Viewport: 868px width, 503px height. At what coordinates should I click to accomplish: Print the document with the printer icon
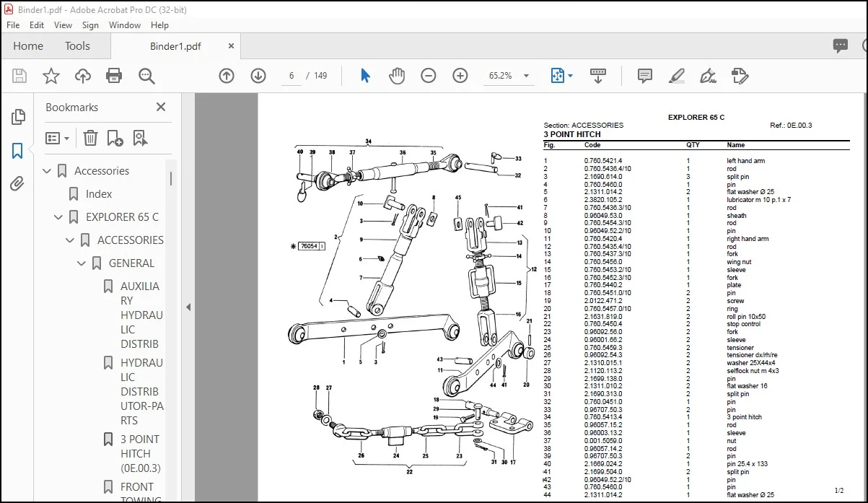114,76
